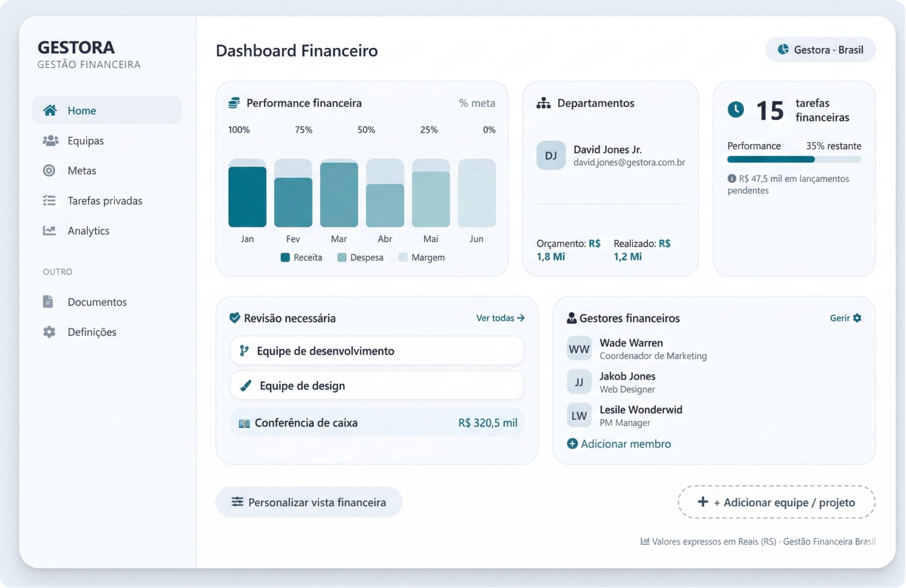Click the Metas target icon
The width and height of the screenshot is (906, 588).
49,171
